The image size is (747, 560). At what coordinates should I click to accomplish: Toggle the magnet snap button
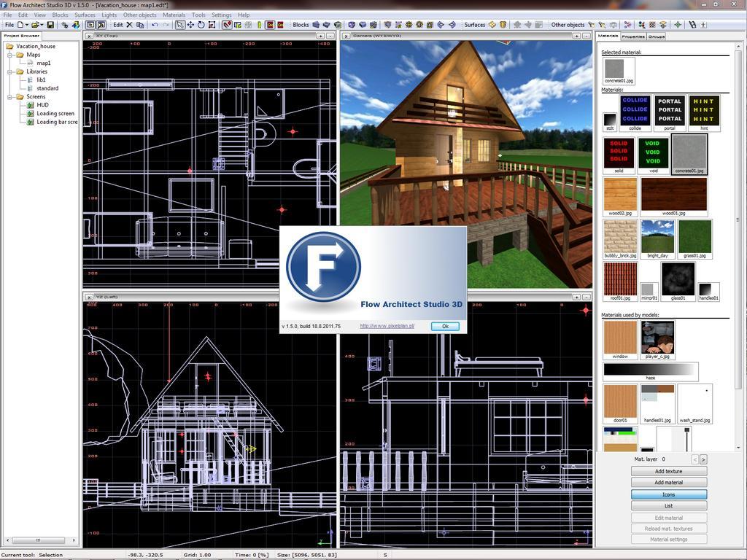227,25
